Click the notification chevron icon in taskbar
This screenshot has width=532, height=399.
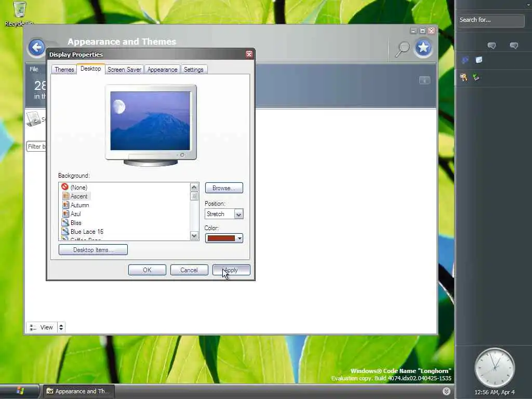pos(446,391)
